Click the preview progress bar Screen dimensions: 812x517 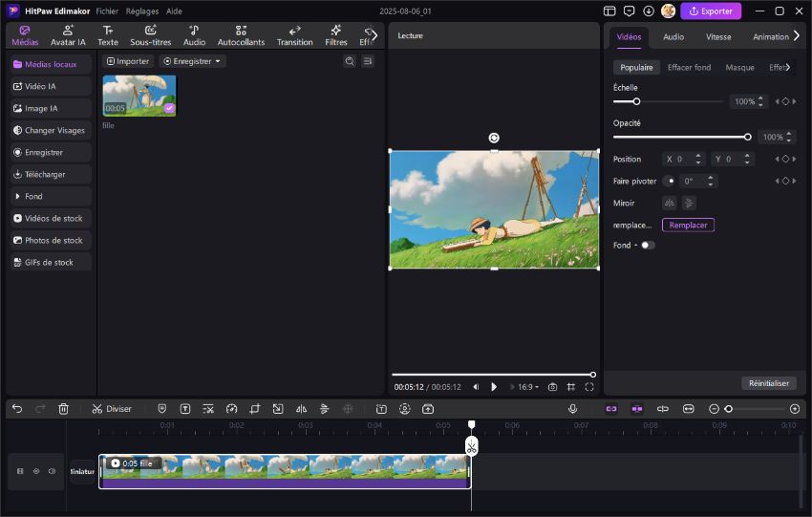pyautogui.click(x=494, y=375)
